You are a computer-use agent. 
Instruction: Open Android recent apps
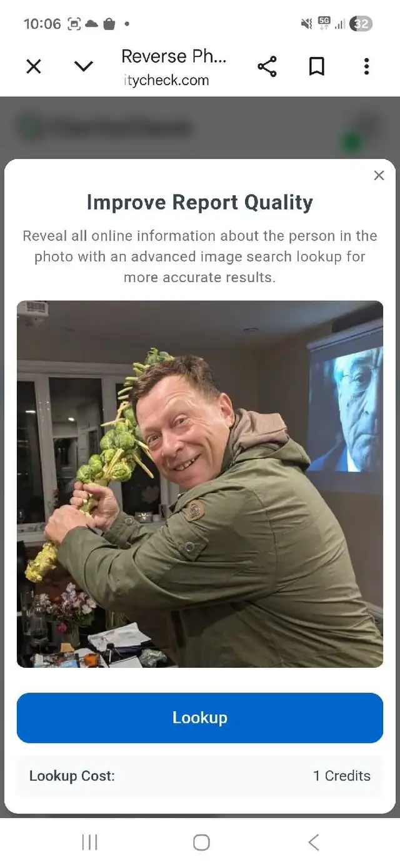tap(90, 842)
